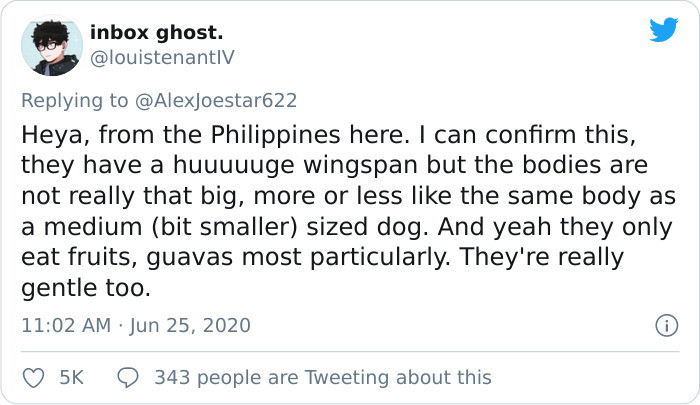This screenshot has height=405, width=700.
Task: Open the display name 'inbox ghost.'
Action: coord(156,33)
